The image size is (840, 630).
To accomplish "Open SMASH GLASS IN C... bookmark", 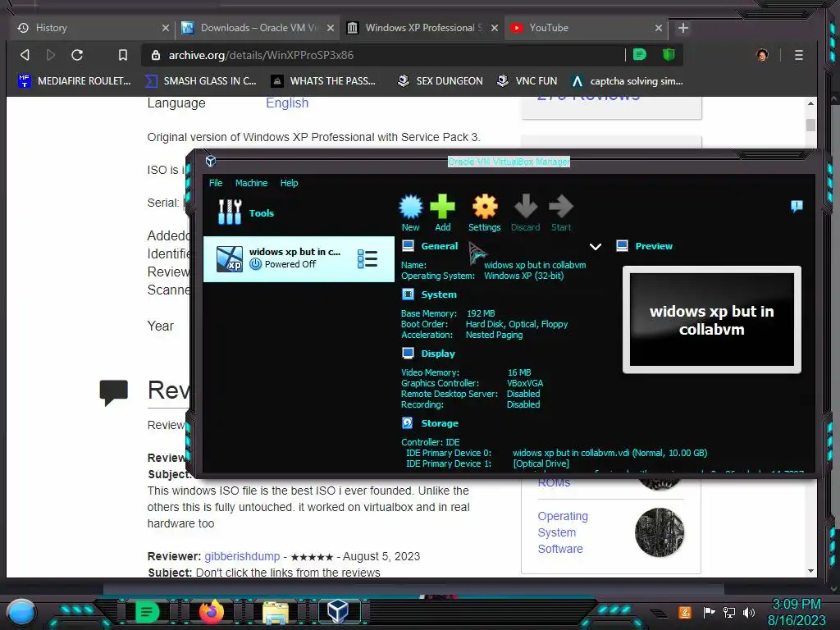I will (201, 81).
